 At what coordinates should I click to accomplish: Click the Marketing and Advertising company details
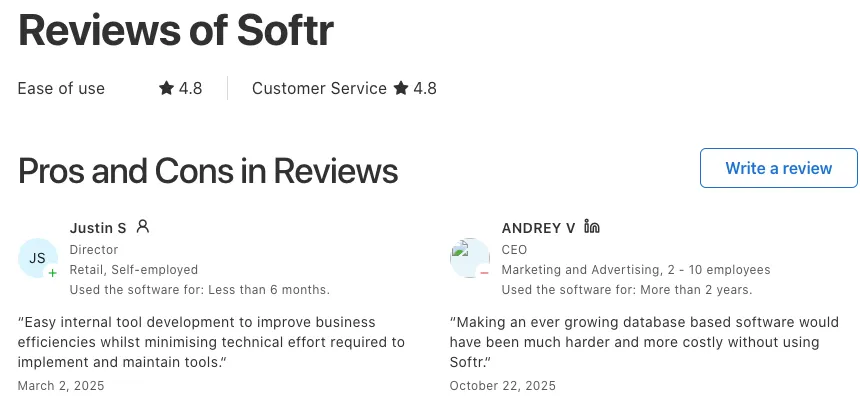(x=635, y=269)
